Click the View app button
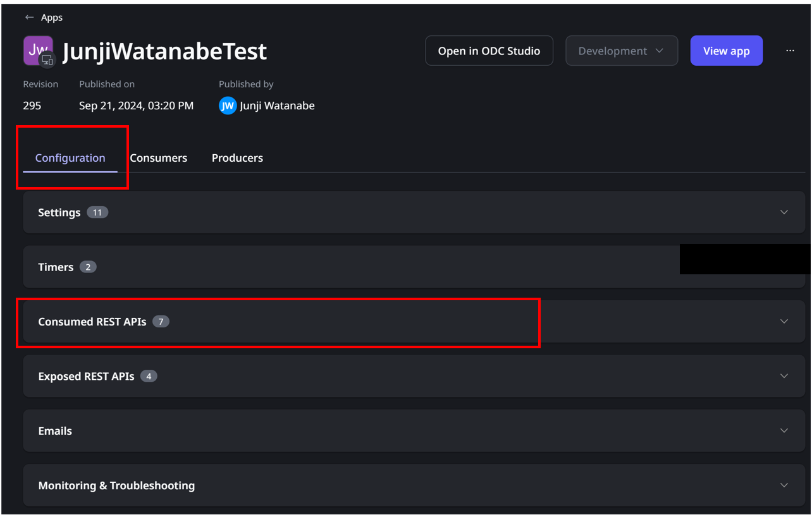812x517 pixels. coord(726,51)
